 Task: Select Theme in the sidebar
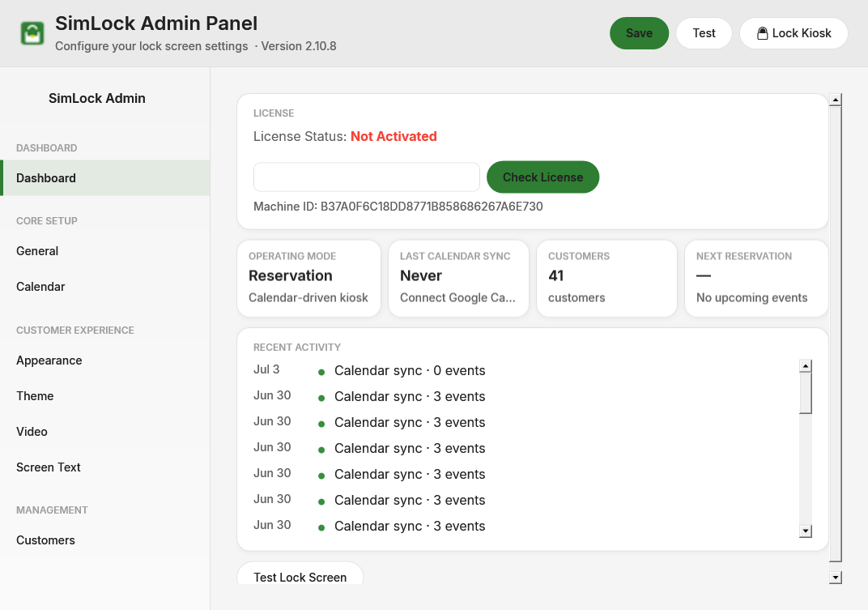click(105, 395)
